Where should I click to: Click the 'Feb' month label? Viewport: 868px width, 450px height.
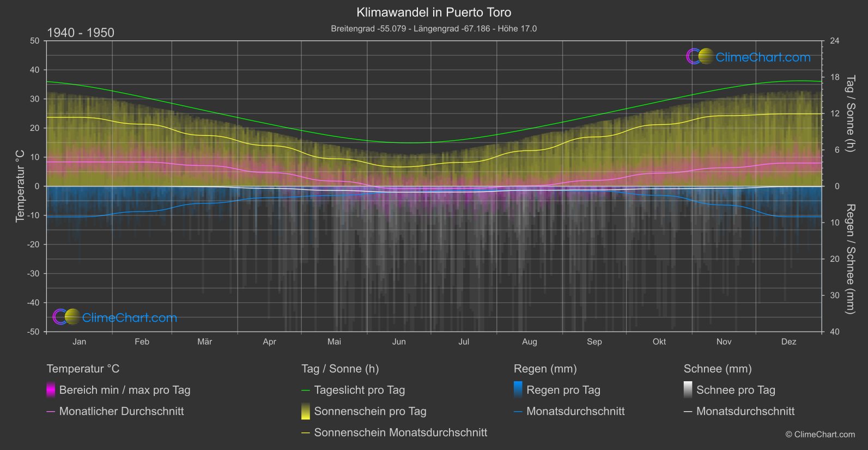click(x=142, y=341)
